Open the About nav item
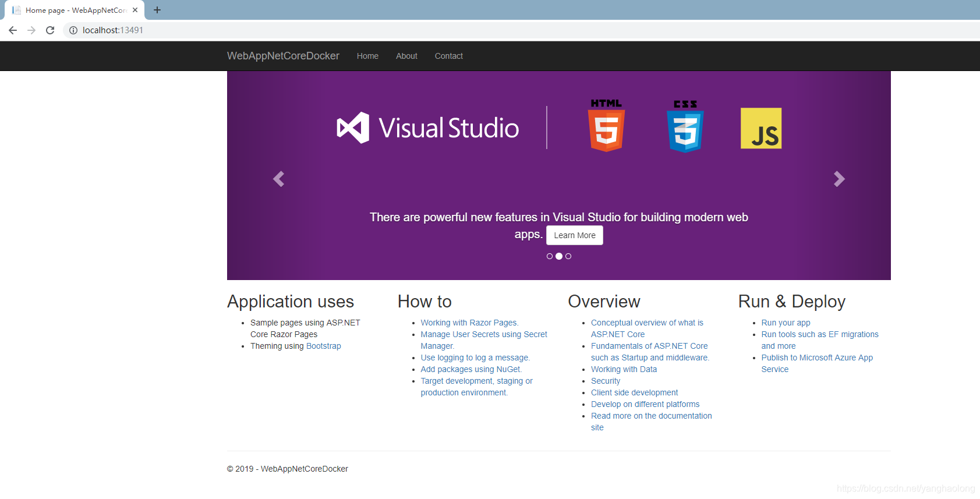 point(406,56)
